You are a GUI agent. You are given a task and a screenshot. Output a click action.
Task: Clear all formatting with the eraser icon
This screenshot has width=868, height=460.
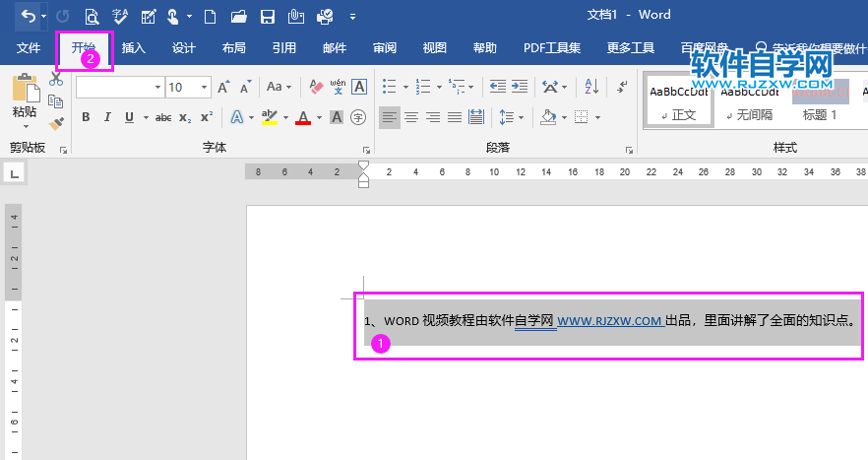click(x=316, y=87)
